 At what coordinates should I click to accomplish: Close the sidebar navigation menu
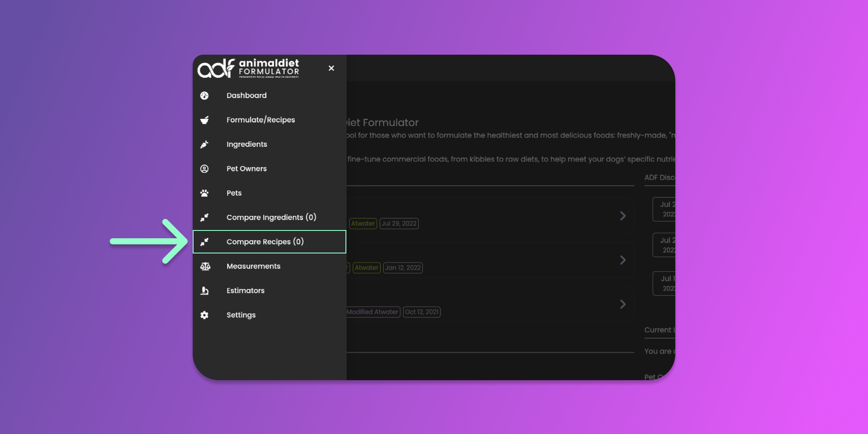coord(331,68)
